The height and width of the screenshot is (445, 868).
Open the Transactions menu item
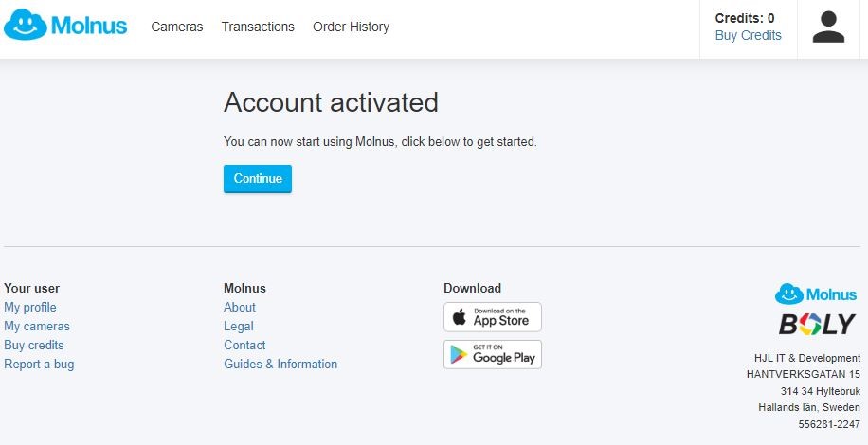coord(258,27)
